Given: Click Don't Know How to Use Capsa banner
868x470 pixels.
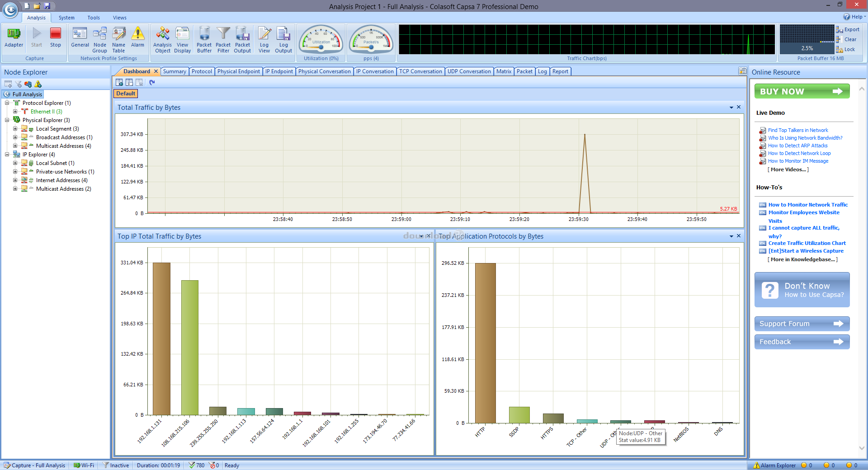Looking at the screenshot, I should coord(802,290).
